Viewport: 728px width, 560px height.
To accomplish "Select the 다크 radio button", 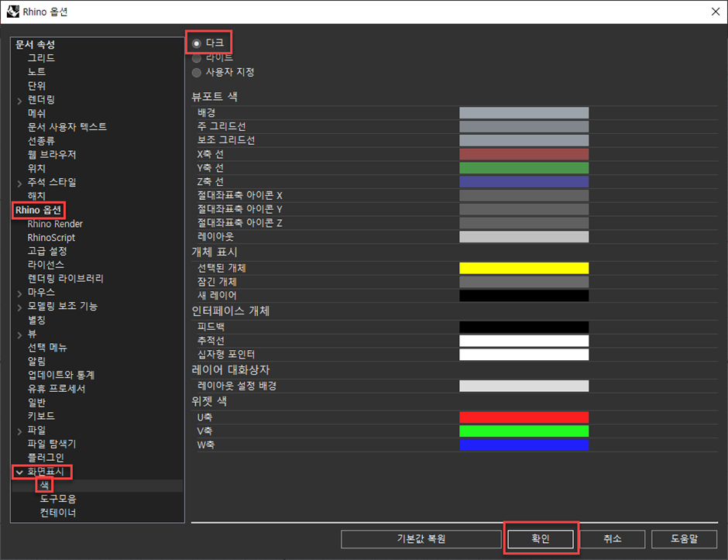I will pos(197,43).
